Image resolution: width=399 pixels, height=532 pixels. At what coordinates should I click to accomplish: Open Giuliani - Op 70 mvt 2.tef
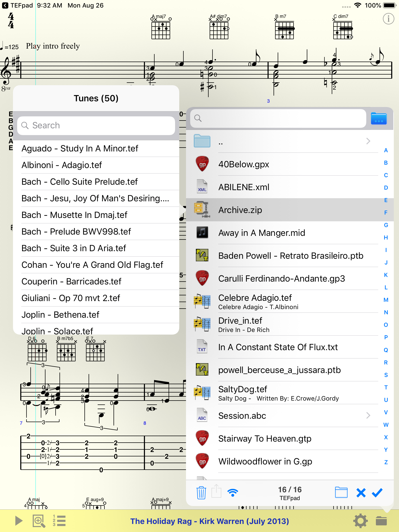(x=96, y=298)
